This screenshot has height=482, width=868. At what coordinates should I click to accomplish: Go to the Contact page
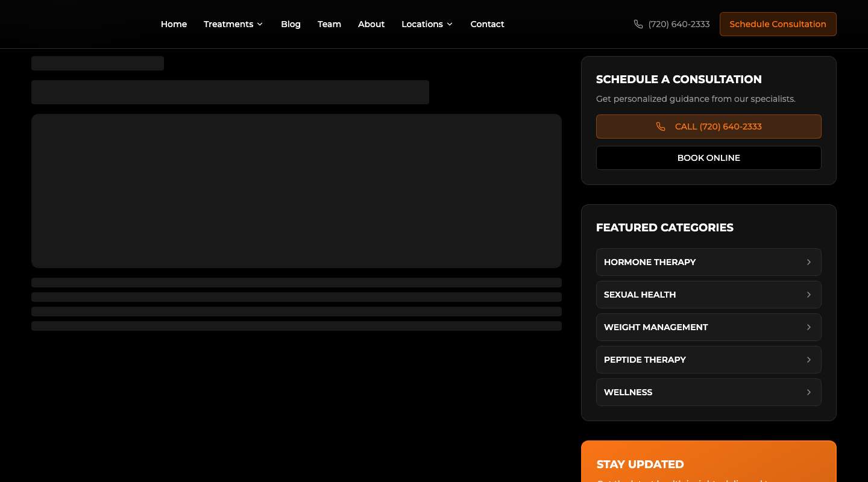pyautogui.click(x=487, y=24)
